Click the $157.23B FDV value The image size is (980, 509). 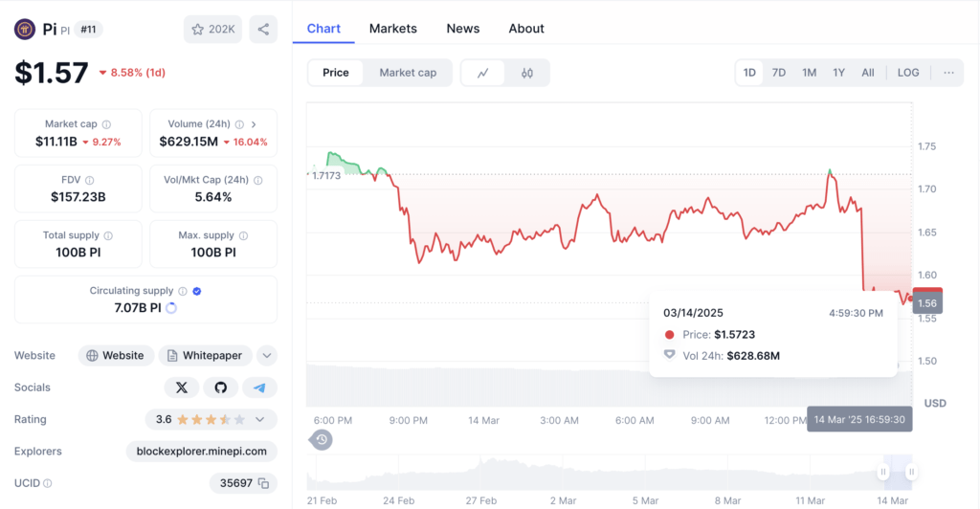(78, 197)
